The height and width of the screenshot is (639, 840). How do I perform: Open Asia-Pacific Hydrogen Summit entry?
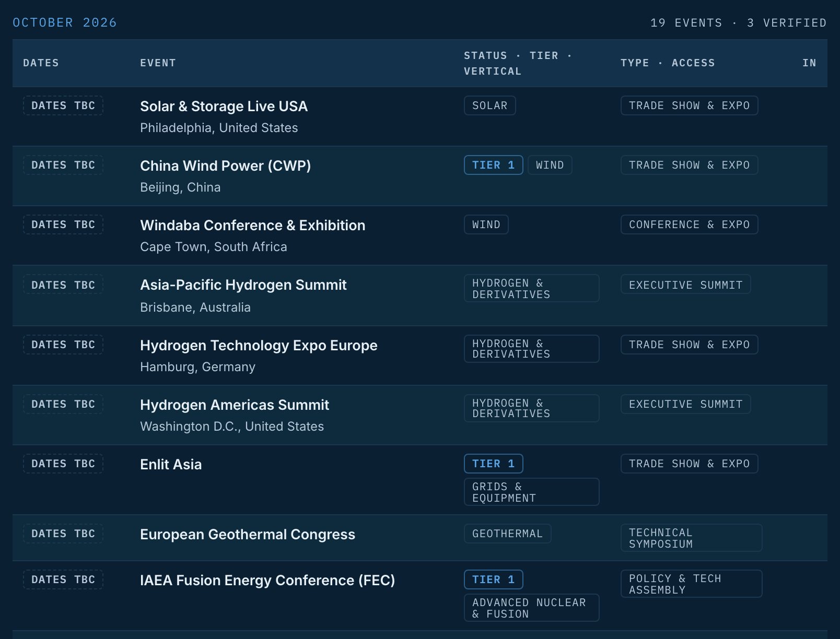click(x=243, y=285)
